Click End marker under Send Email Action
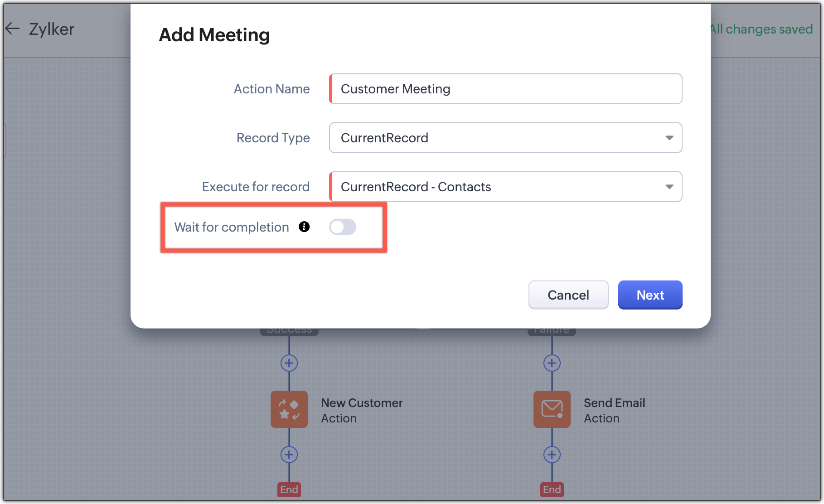Viewport: 824px width, 504px height. click(x=552, y=489)
